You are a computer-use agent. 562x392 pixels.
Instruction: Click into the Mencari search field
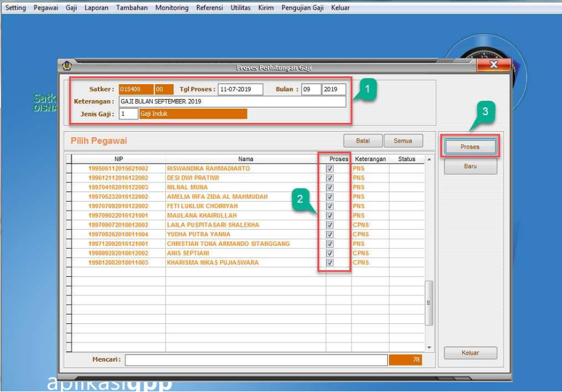pyautogui.click(x=256, y=360)
